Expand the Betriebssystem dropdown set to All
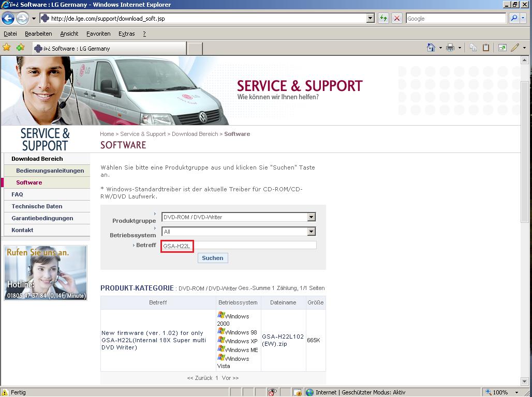 311,232
